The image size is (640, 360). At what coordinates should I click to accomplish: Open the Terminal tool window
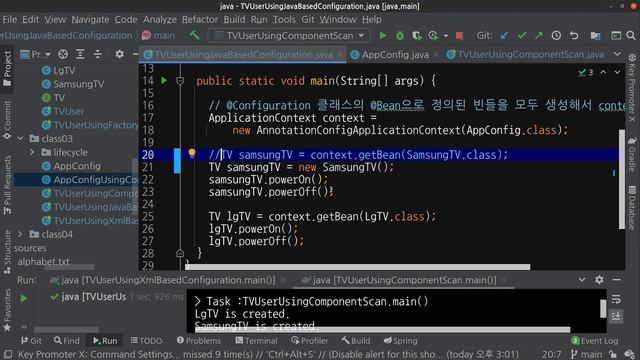(x=256, y=340)
